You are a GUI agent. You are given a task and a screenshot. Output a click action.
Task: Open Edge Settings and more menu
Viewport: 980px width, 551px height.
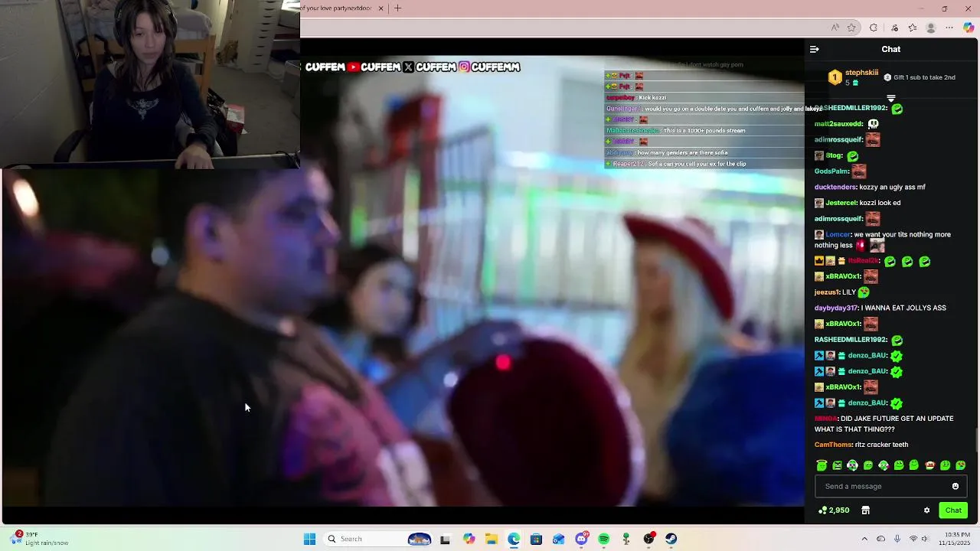(949, 28)
